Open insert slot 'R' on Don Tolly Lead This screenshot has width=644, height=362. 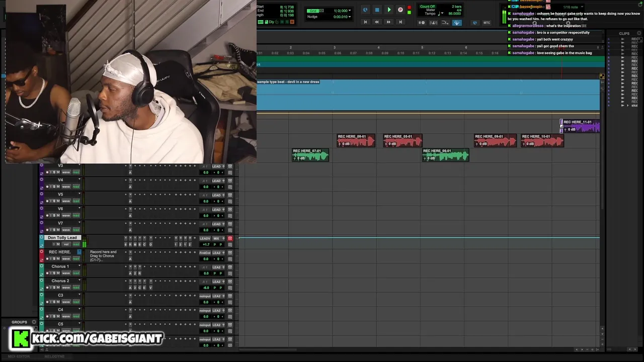click(130, 244)
